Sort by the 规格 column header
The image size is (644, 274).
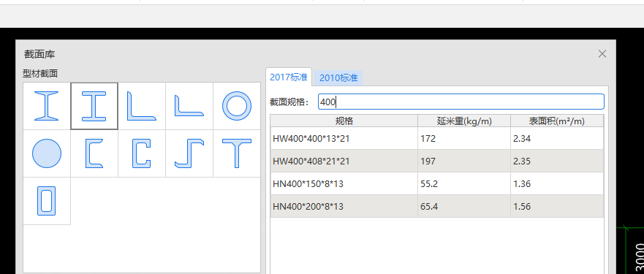pos(344,121)
